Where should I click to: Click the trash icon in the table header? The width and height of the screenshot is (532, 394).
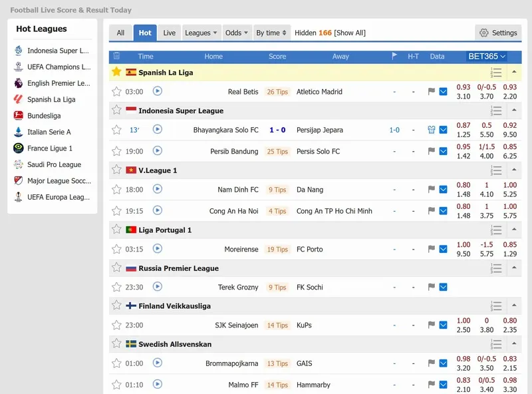coord(117,57)
